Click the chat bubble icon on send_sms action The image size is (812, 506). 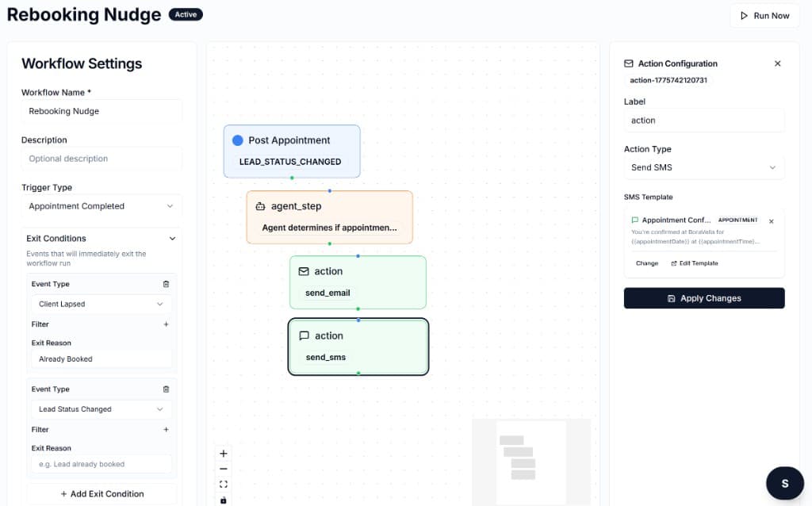tap(305, 335)
